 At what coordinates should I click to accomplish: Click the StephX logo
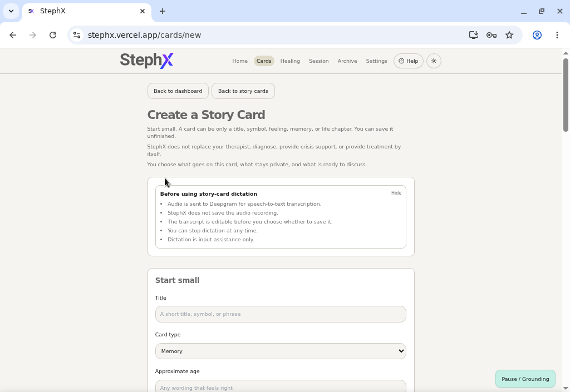click(146, 61)
